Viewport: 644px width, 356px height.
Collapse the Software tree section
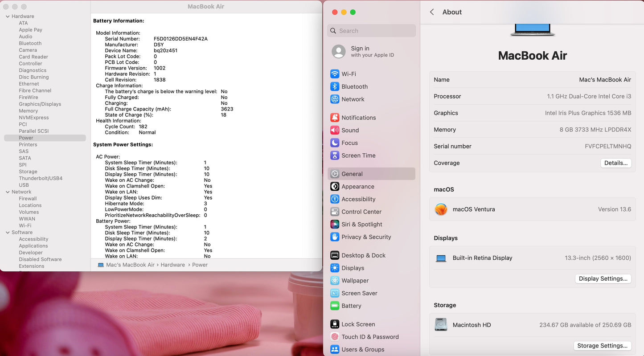pyautogui.click(x=8, y=233)
